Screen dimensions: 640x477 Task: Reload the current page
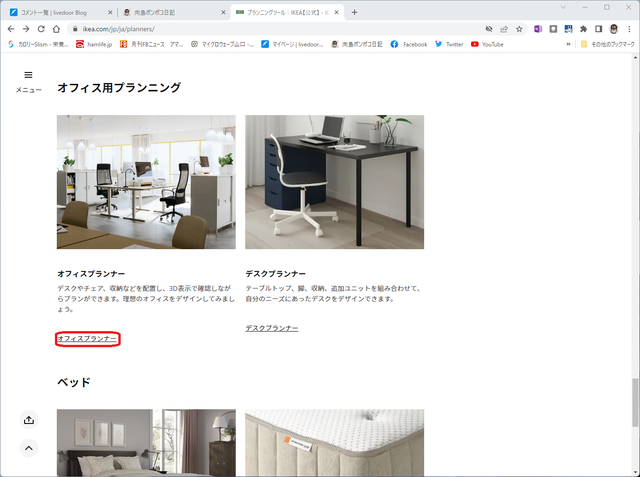pyautogui.click(x=41, y=29)
